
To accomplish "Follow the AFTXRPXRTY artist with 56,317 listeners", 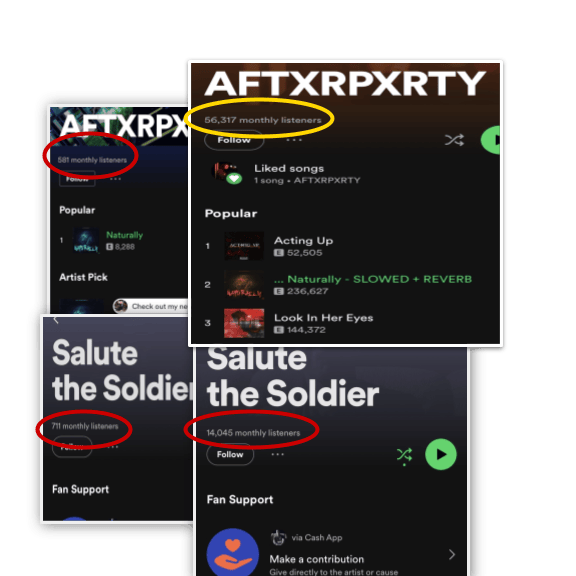I will point(234,141).
